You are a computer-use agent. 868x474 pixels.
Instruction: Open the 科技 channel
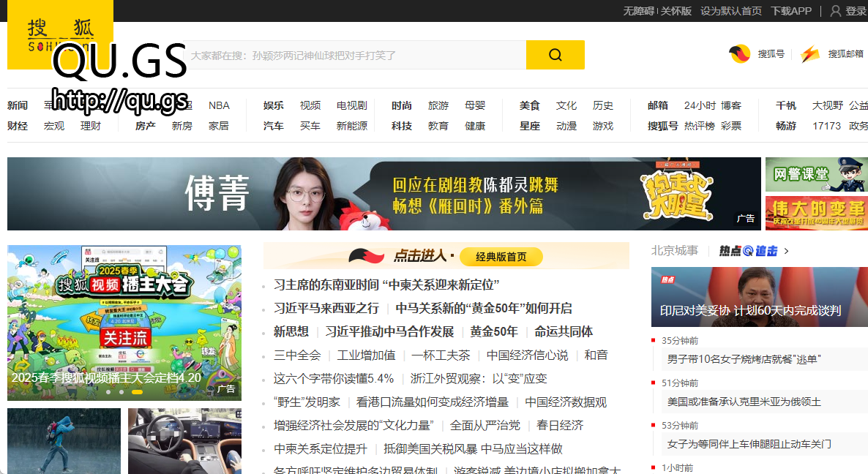(402, 126)
